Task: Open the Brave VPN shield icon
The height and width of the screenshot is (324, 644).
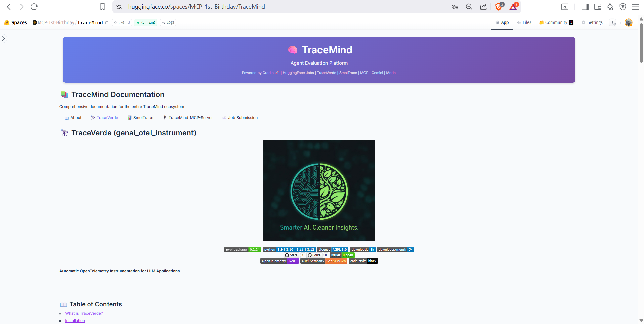Action: pos(623,7)
